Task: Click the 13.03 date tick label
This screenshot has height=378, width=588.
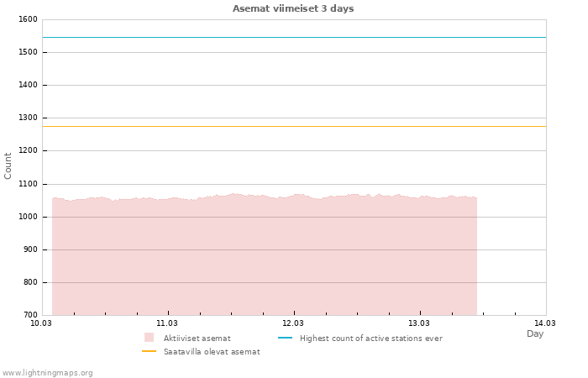Action: (419, 323)
